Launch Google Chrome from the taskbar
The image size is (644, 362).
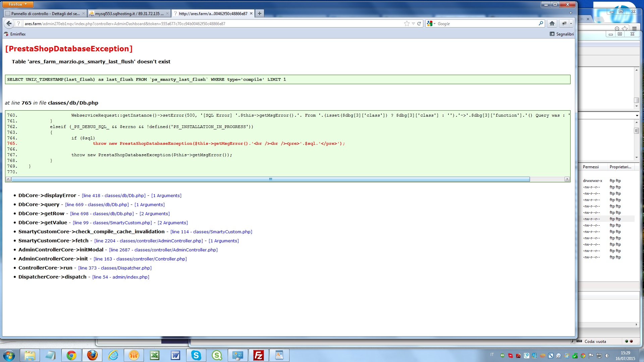[71, 355]
